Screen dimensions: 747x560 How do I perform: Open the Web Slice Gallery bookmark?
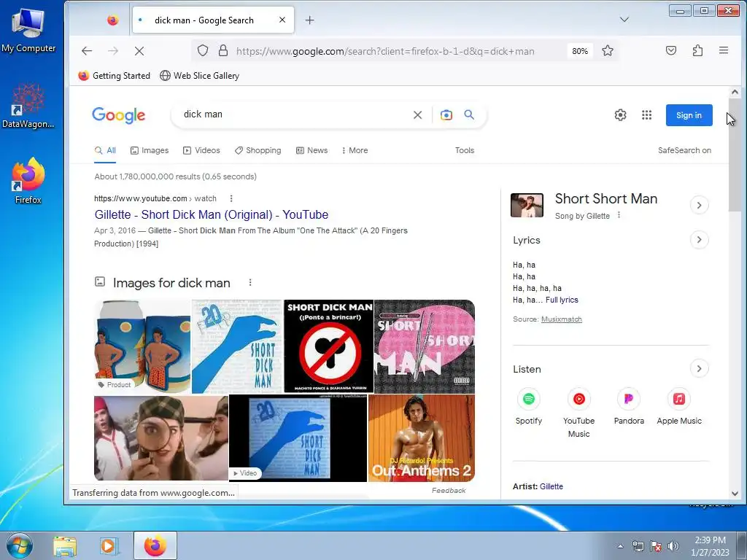[x=200, y=76]
